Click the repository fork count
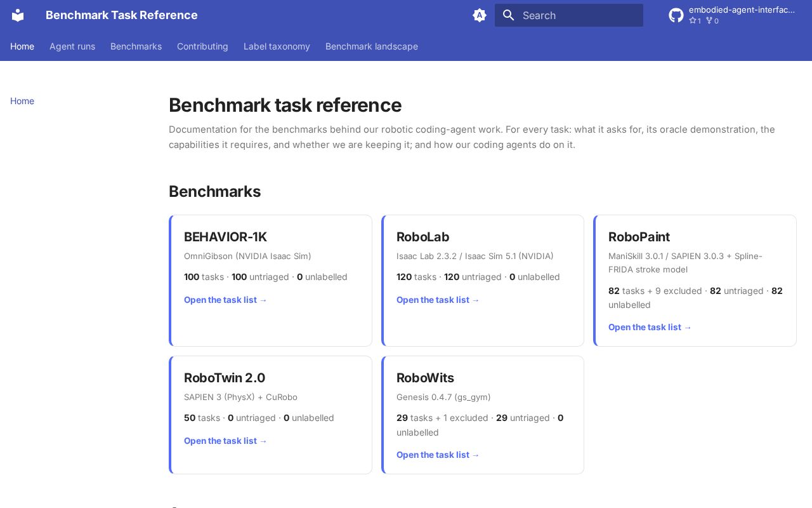 click(x=712, y=21)
